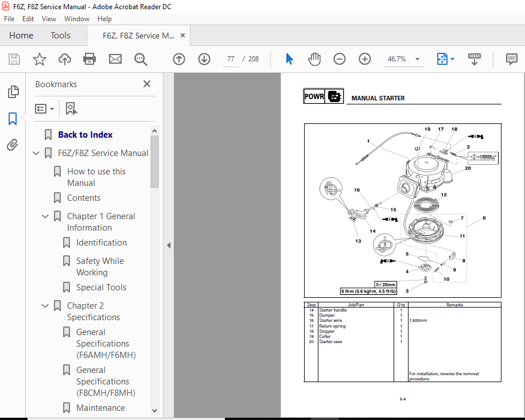This screenshot has width=525, height=420.
Task: Open Safety While Working bookmark
Action: (x=100, y=267)
